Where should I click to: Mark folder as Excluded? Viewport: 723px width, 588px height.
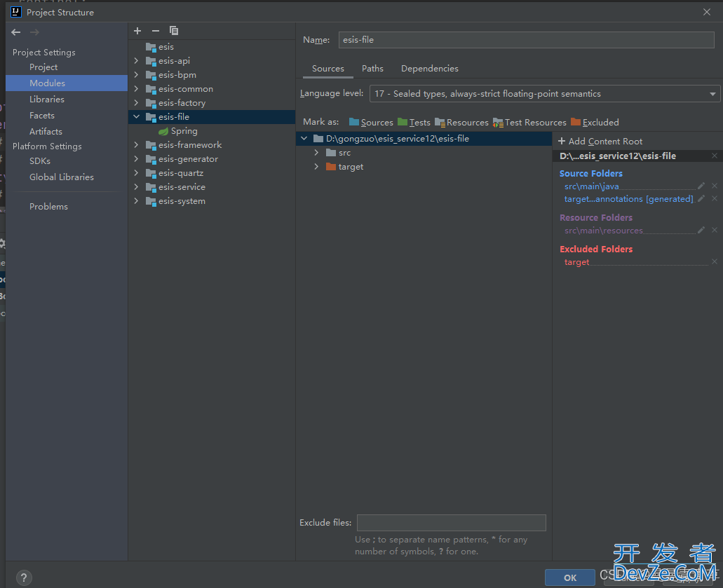click(595, 122)
